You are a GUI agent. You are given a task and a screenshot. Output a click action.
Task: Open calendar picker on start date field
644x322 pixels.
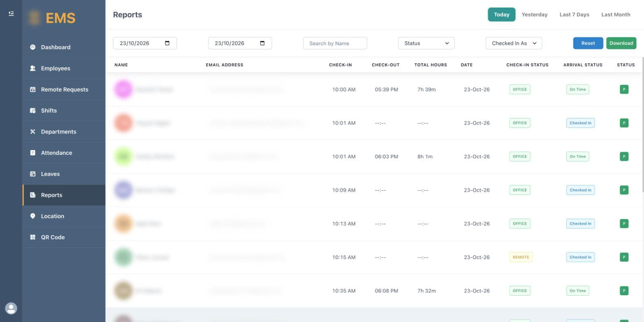167,43
